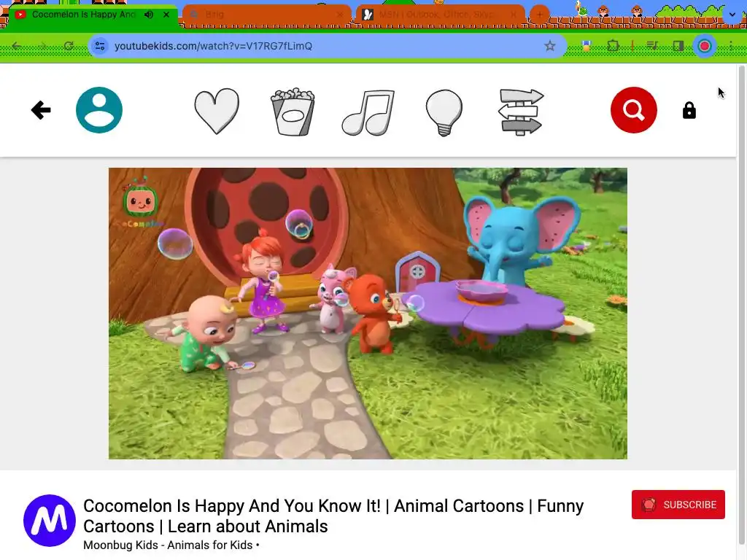Open the Moonbug Kids channel avatar
This screenshot has height=560, width=747.
click(50, 521)
